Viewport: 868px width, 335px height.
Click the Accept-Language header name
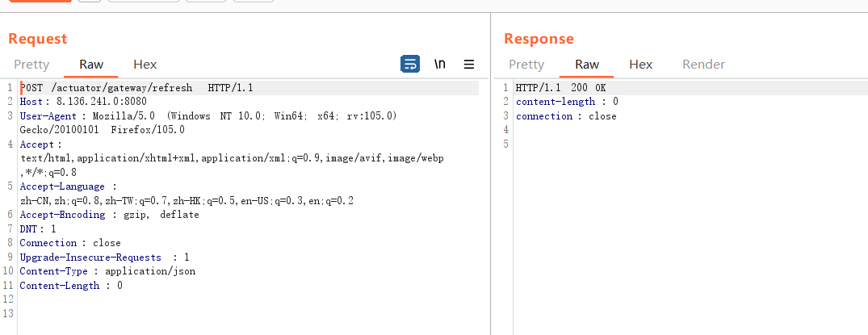(62, 186)
